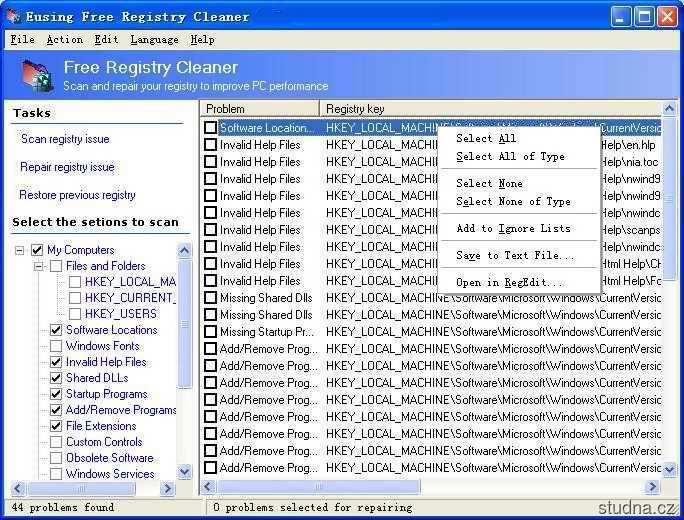Tick the Missing Startup Pr... result checkbox

click(210, 332)
